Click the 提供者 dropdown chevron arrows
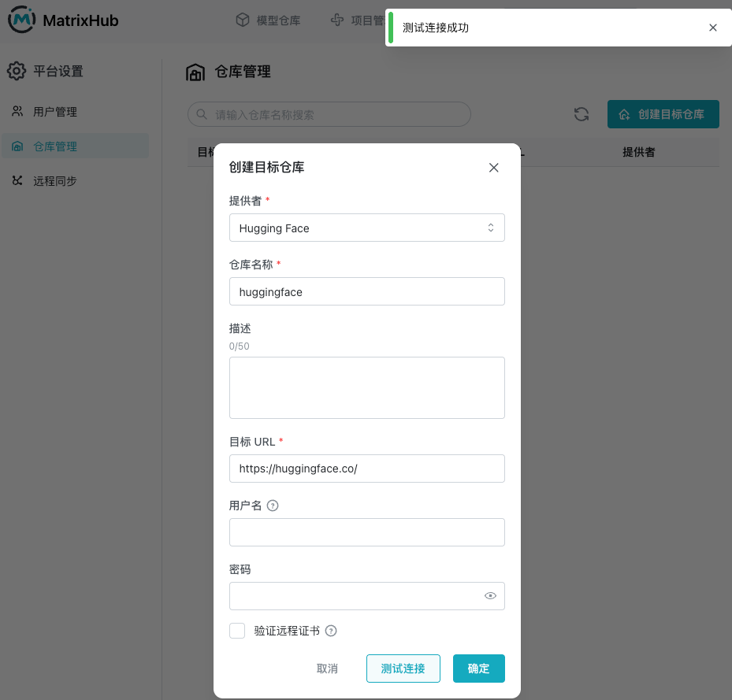This screenshot has width=732, height=700. 491,228
